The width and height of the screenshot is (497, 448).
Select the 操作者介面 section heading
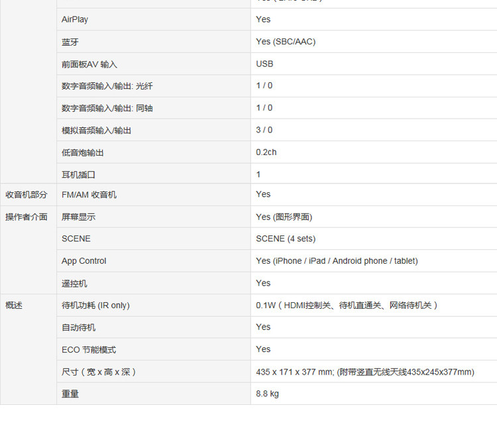(x=27, y=217)
